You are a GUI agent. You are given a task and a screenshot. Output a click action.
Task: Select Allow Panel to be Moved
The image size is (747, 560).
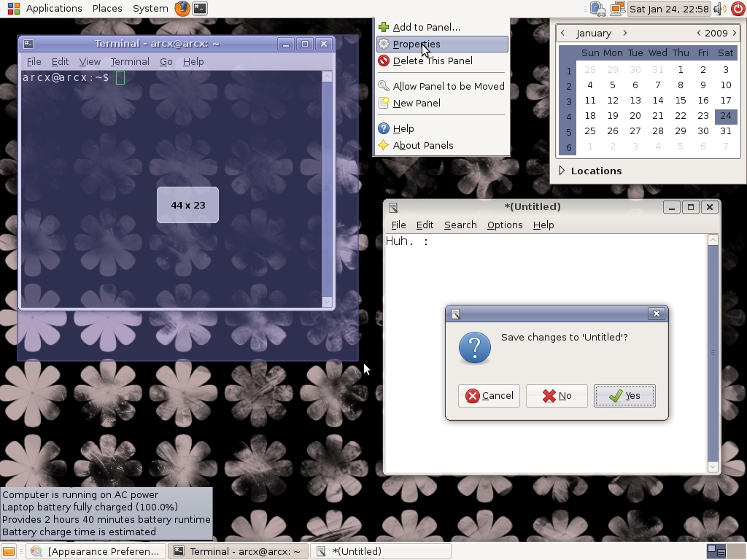(x=443, y=86)
